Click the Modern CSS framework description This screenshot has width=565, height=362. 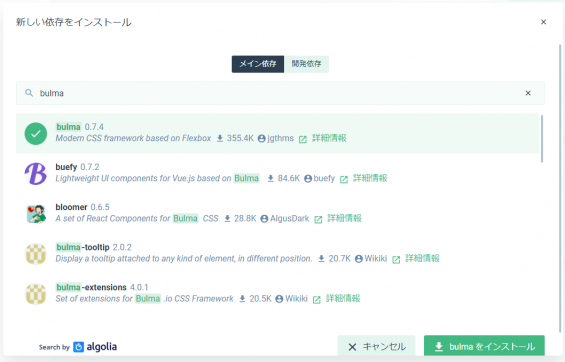coord(133,138)
